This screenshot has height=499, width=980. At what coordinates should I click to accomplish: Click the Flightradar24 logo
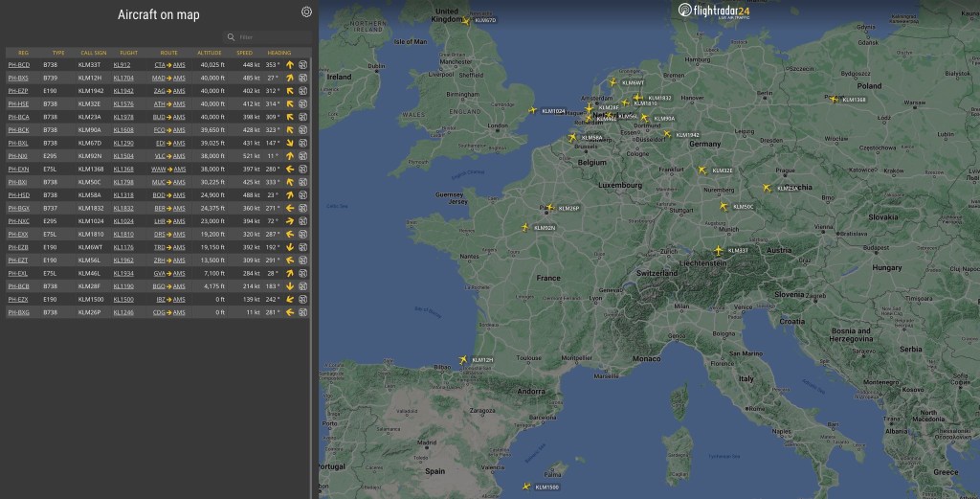coord(713,11)
